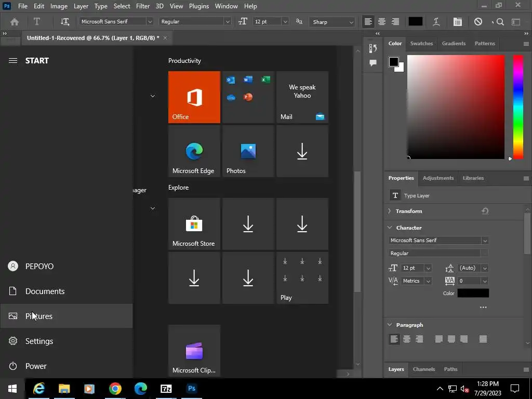Open the Properties panel menu icon
532x399 pixels.
point(526,179)
